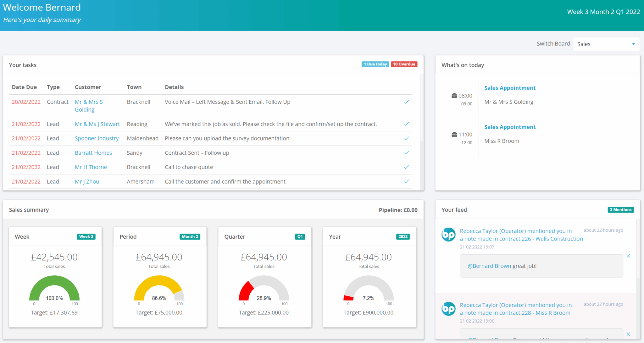Click the Barratt Homes task checkmark
The width and height of the screenshot is (644, 343).
tap(406, 153)
